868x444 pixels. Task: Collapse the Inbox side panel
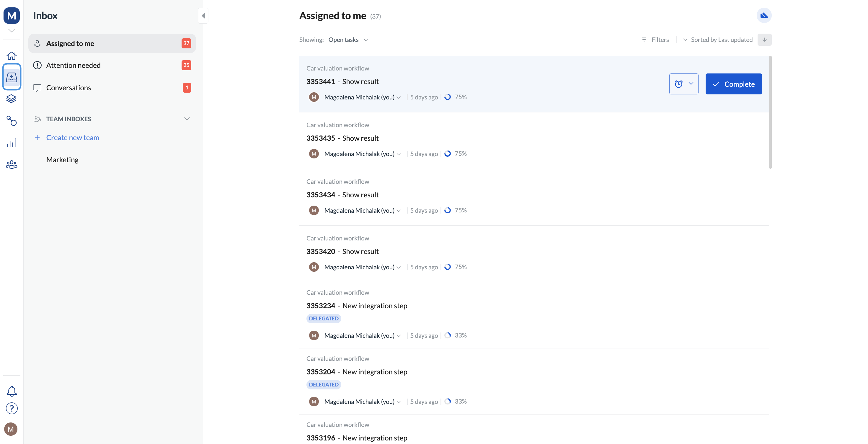point(203,15)
